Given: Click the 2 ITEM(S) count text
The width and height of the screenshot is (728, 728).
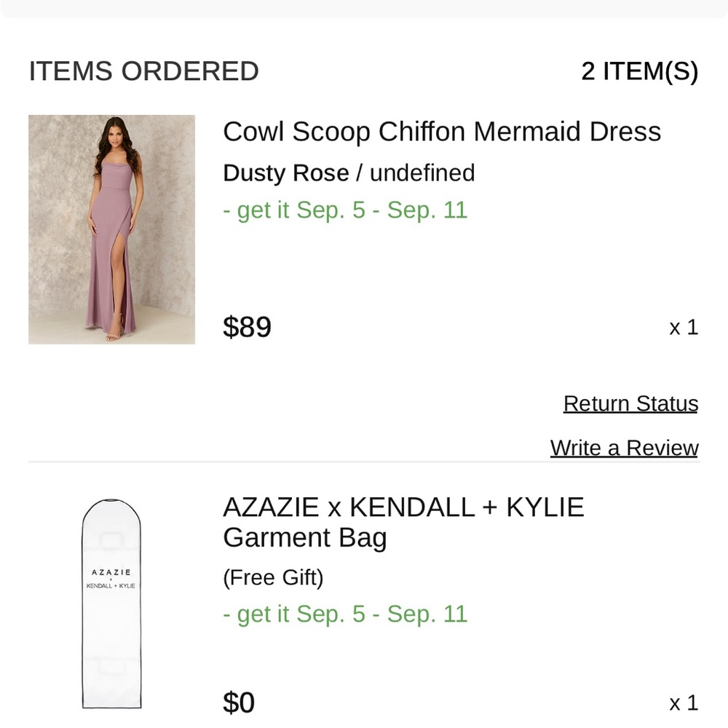Looking at the screenshot, I should (x=639, y=71).
